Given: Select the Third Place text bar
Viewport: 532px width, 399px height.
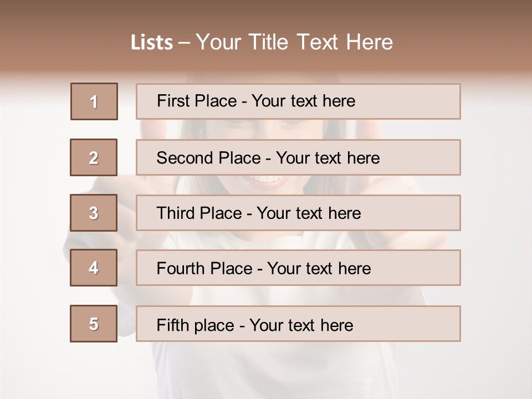Looking at the screenshot, I should click(x=298, y=213).
